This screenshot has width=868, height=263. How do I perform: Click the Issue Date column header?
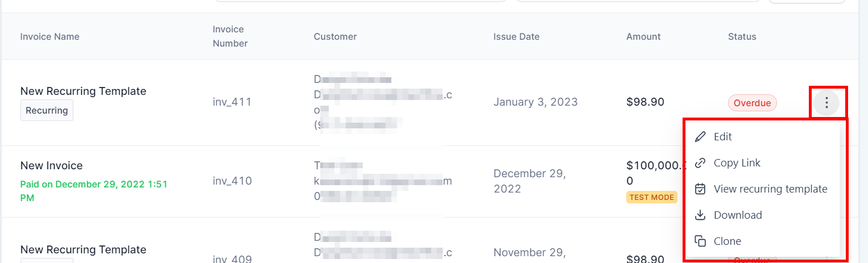516,36
